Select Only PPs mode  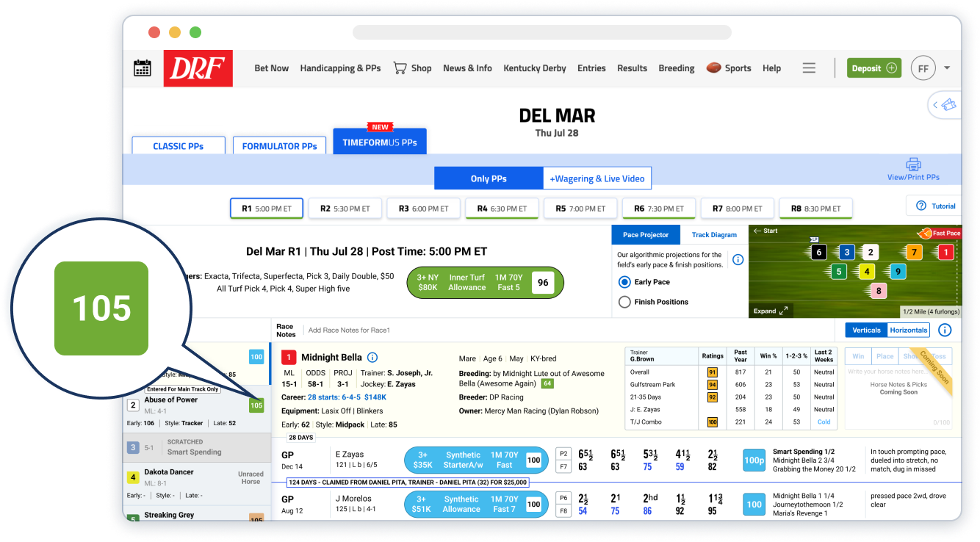coord(489,178)
